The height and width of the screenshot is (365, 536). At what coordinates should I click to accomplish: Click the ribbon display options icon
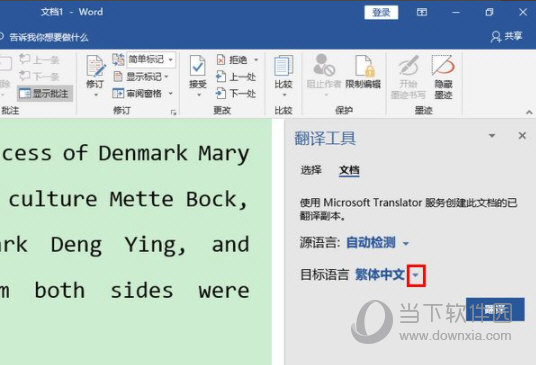[x=422, y=12]
